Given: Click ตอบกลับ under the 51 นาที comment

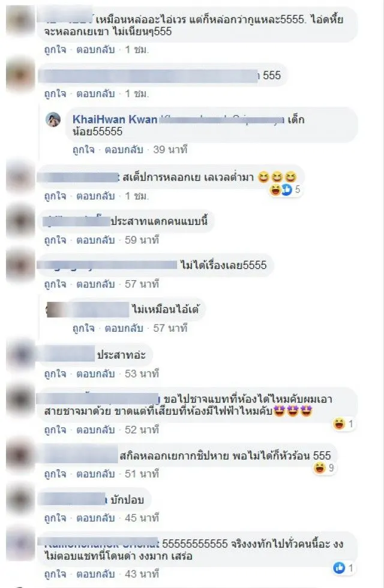Looking at the screenshot, I should 95,474.
